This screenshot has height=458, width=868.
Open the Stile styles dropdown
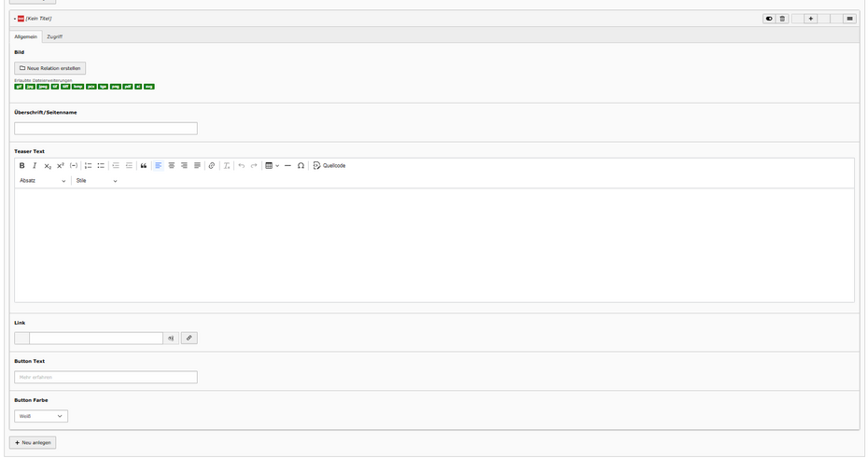point(96,181)
